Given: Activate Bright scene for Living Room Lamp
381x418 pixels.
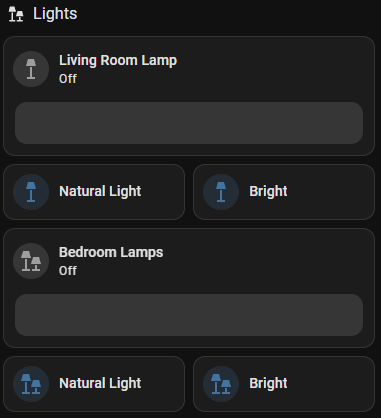Looking at the screenshot, I should tap(284, 192).
